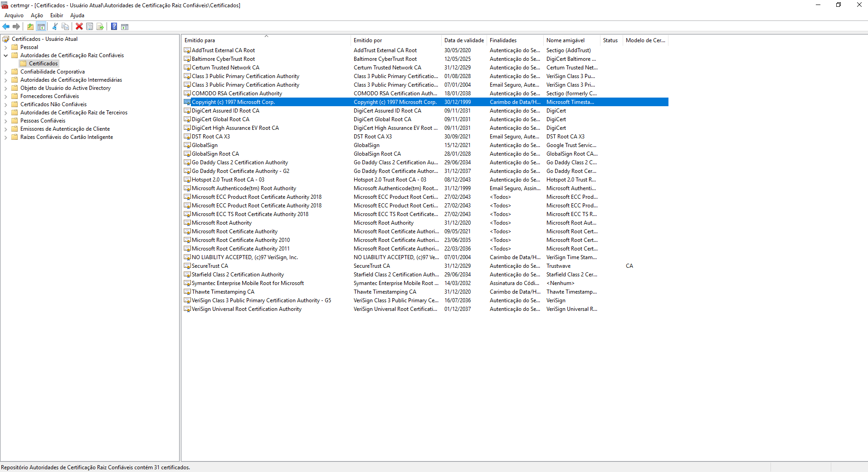Select Microsoft Root Certificate Authority 2011
The image size is (868, 472).
tap(425, 249)
